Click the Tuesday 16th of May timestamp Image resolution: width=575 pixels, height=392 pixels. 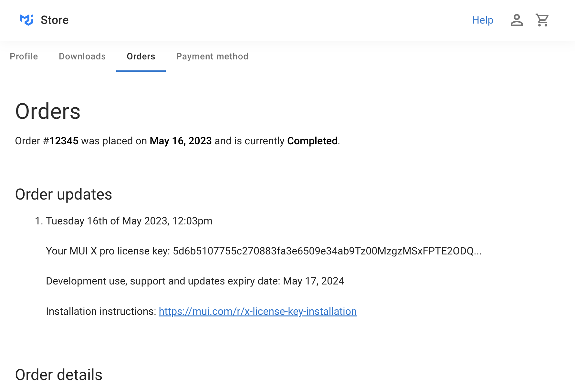click(129, 221)
